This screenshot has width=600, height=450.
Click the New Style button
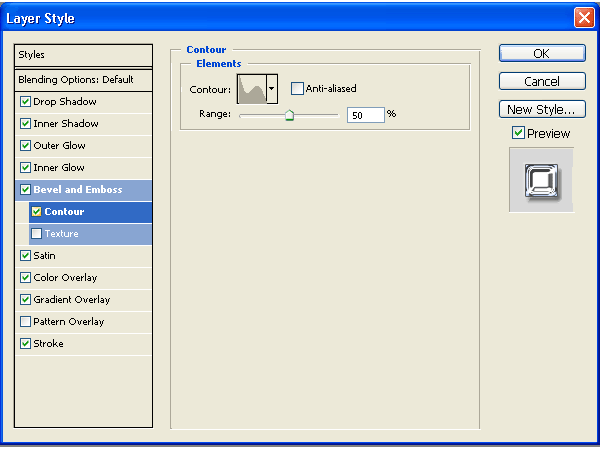coord(541,109)
